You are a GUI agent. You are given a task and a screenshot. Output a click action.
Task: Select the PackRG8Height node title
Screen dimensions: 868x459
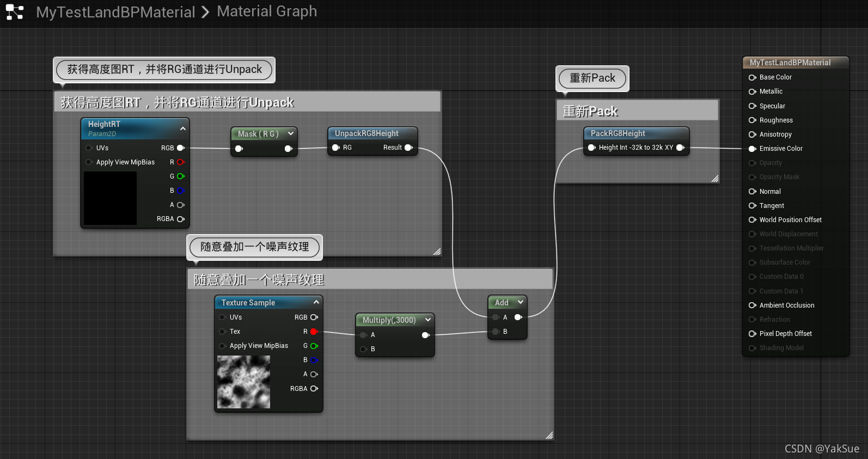pos(618,133)
